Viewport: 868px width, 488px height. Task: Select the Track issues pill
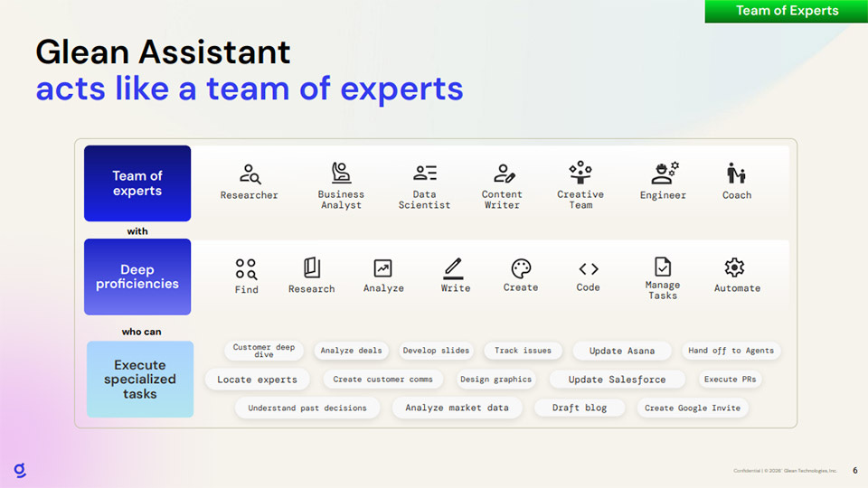click(x=523, y=351)
